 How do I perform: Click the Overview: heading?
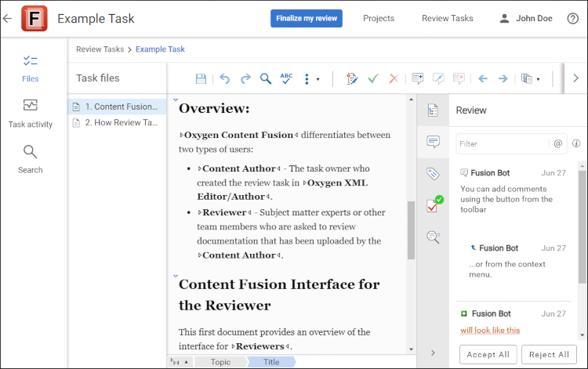click(x=214, y=108)
